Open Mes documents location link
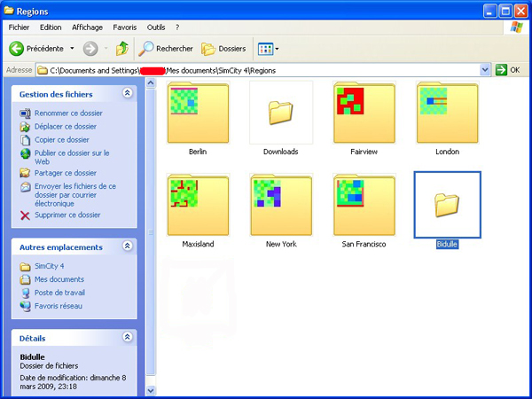532x399 pixels. tap(59, 279)
